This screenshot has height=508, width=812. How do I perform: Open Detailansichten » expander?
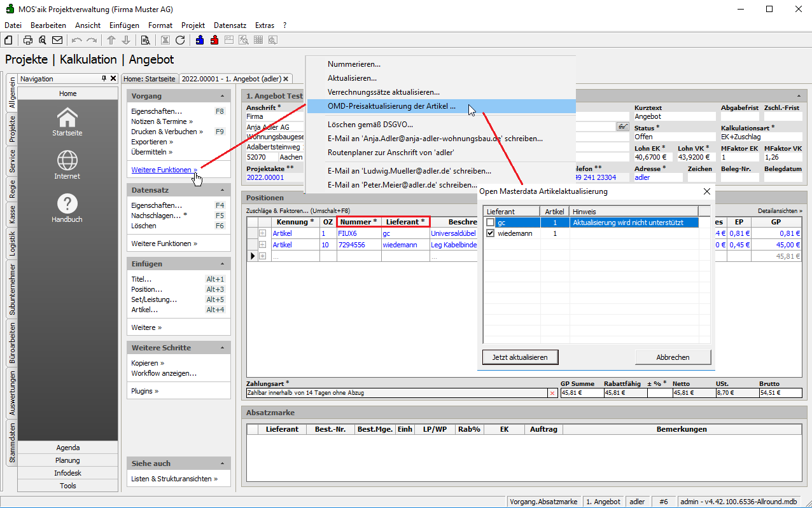click(780, 210)
